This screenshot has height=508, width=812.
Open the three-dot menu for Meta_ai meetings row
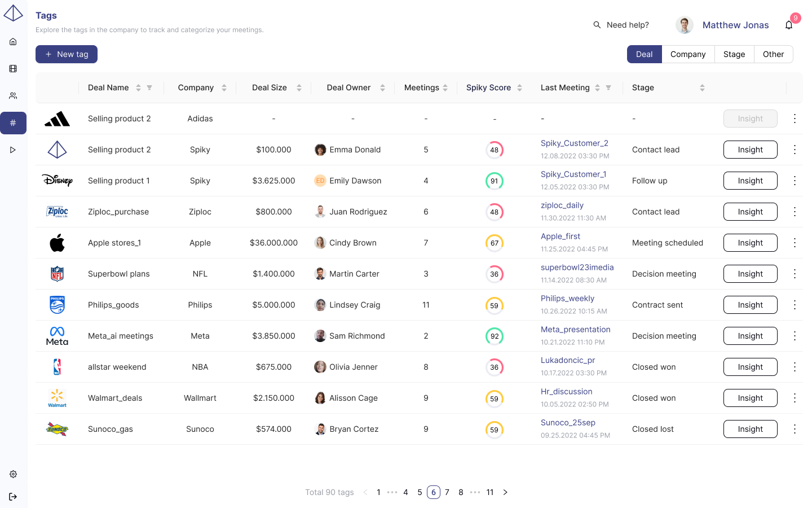(795, 336)
